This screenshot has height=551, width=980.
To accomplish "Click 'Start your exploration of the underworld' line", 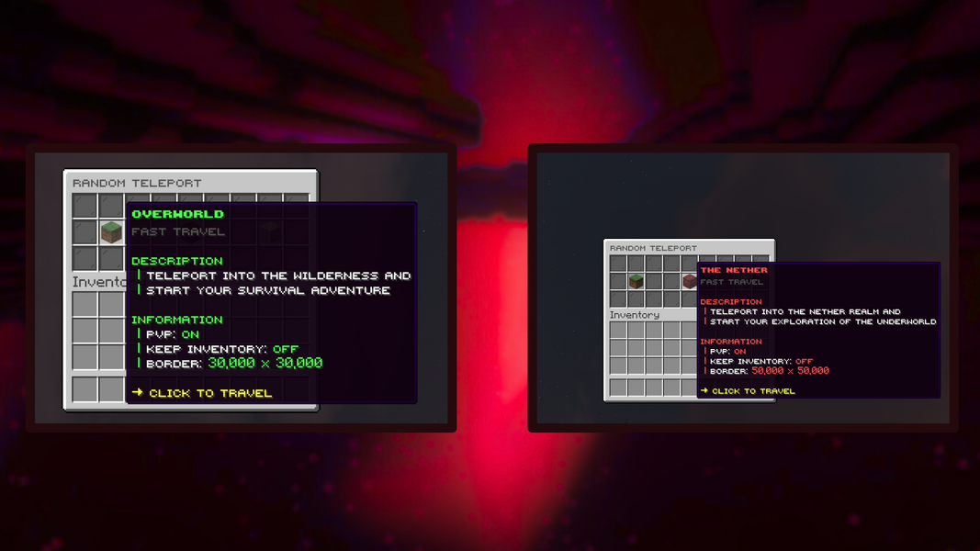I will pyautogui.click(x=823, y=321).
